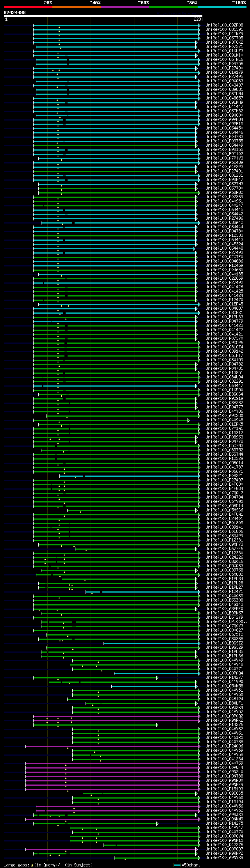Open hit UniRef100_Q9ZP08
The height and width of the screenshot is (868, 250).
click(224, 25)
